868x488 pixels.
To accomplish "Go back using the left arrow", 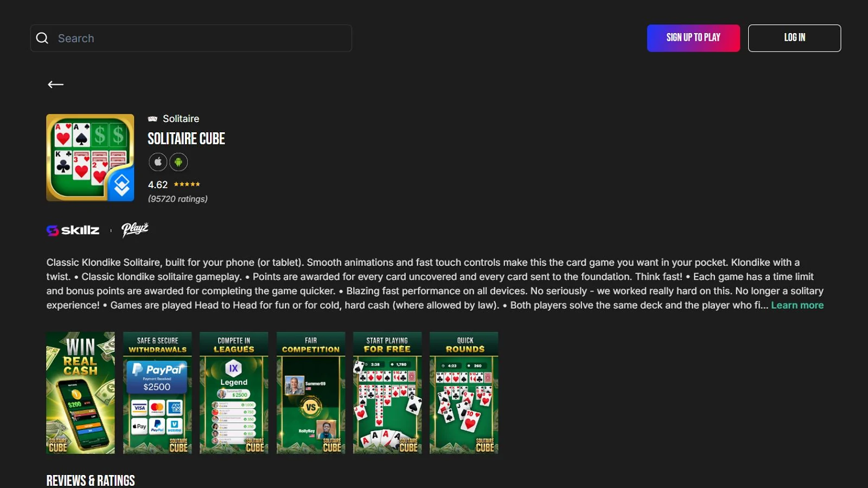I will [x=55, y=84].
